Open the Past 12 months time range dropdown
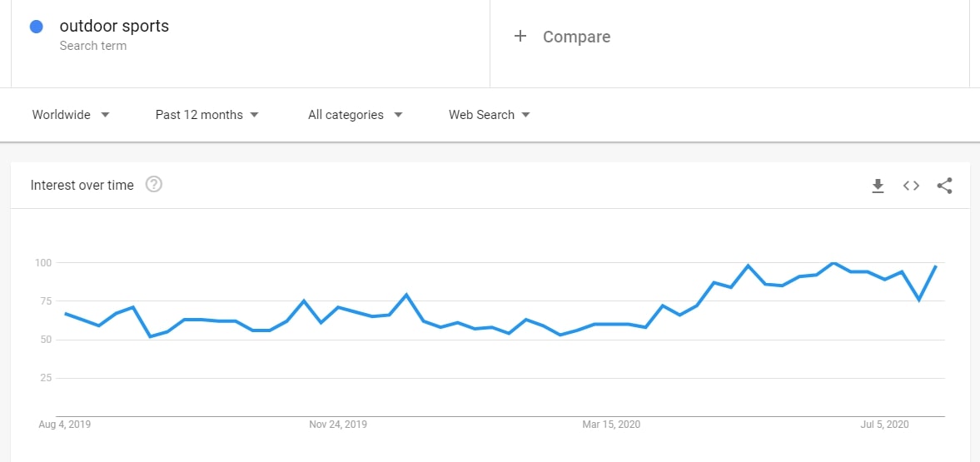 207,115
